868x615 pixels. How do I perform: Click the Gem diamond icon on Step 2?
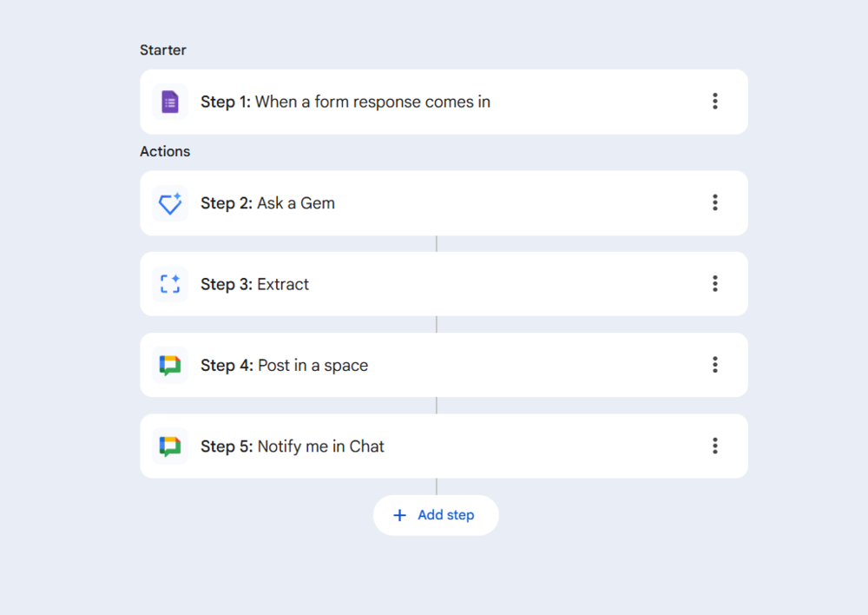(x=170, y=203)
